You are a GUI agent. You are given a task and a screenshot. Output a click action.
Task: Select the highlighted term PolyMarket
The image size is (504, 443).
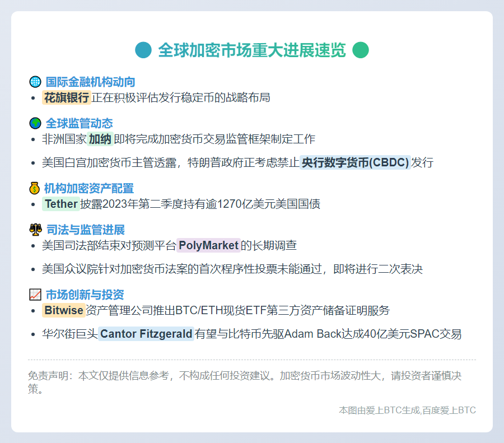(x=209, y=245)
